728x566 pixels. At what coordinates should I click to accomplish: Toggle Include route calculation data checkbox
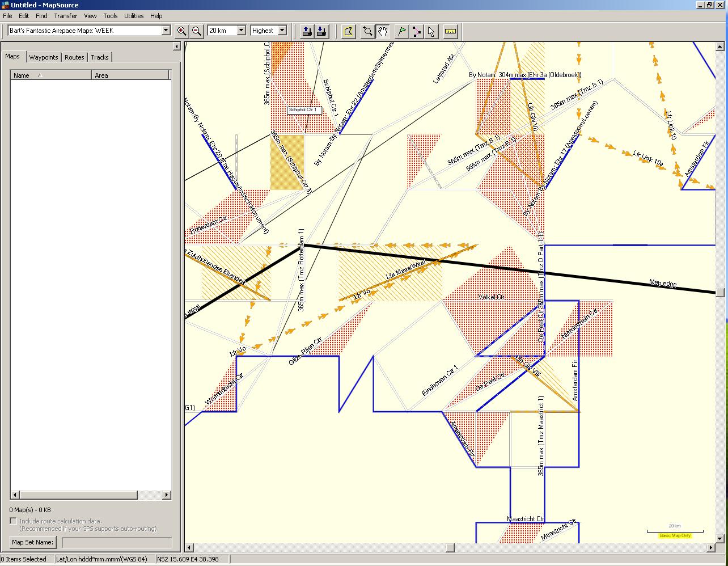click(x=13, y=521)
